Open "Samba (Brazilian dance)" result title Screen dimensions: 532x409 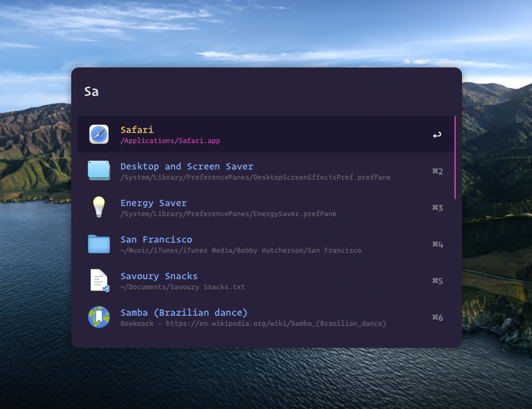184,313
